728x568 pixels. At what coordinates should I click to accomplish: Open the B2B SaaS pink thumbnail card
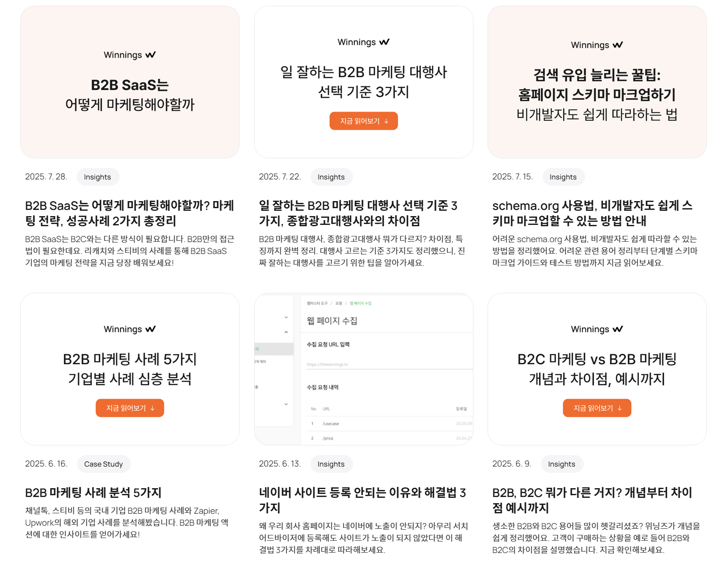tap(130, 82)
